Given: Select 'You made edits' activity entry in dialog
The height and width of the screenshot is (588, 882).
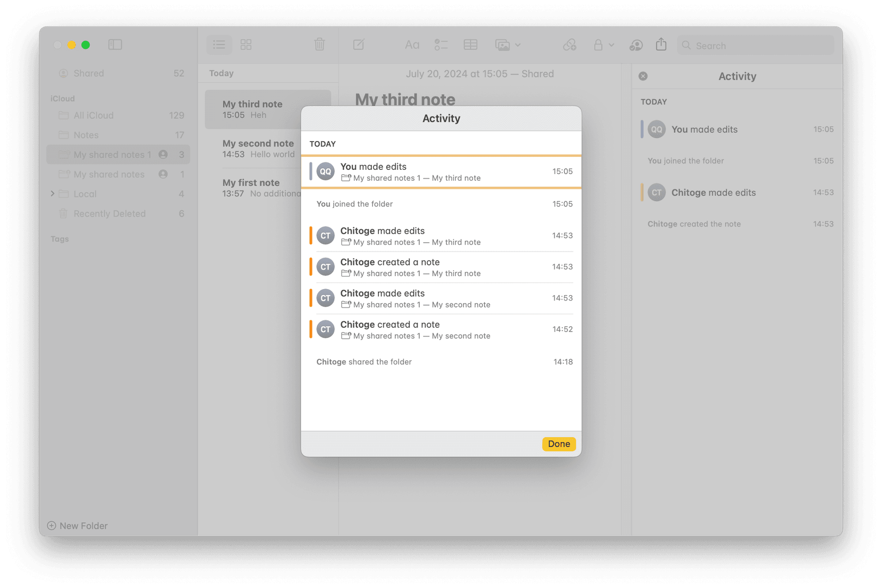Looking at the screenshot, I should pyautogui.click(x=441, y=172).
